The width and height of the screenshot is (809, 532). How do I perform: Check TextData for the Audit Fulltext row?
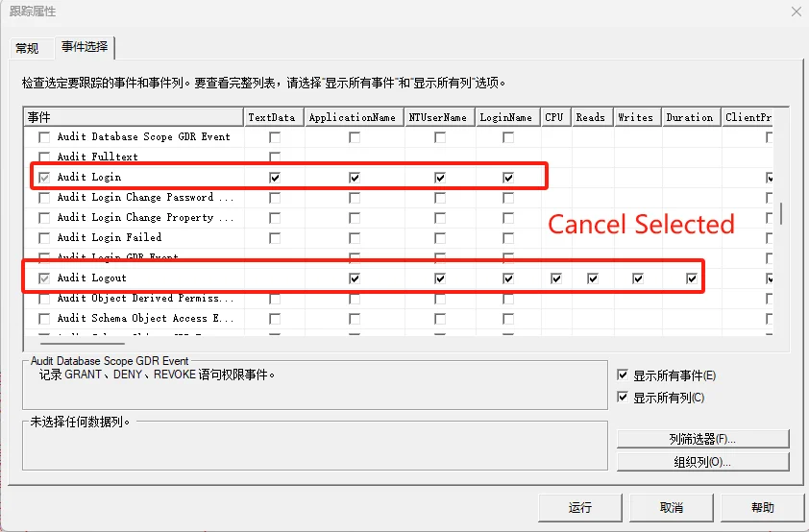click(x=275, y=157)
